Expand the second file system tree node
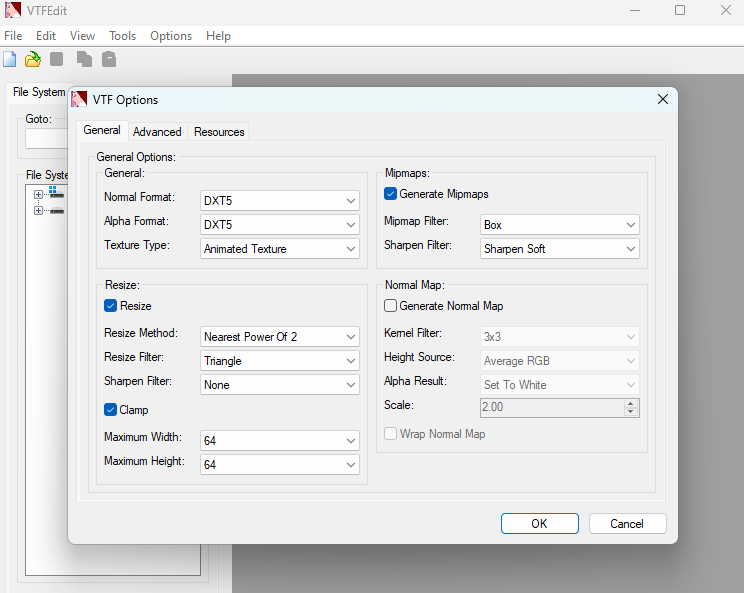This screenshot has width=744, height=593. pyautogui.click(x=38, y=210)
